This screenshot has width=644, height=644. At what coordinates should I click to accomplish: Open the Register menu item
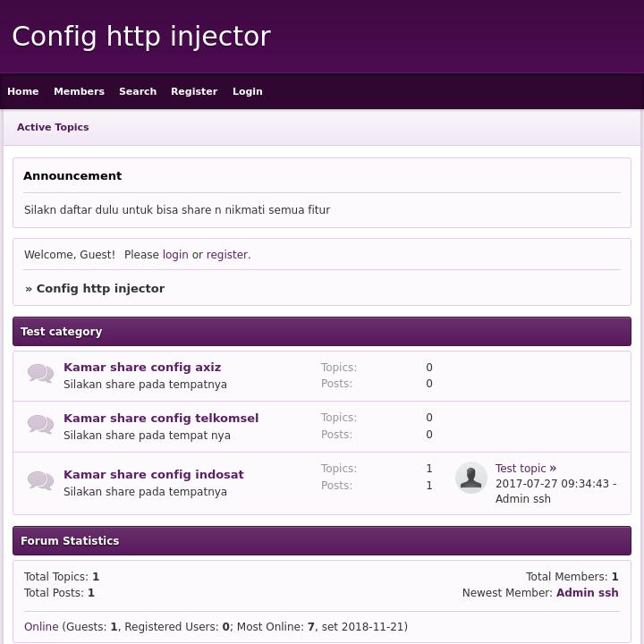[194, 91]
